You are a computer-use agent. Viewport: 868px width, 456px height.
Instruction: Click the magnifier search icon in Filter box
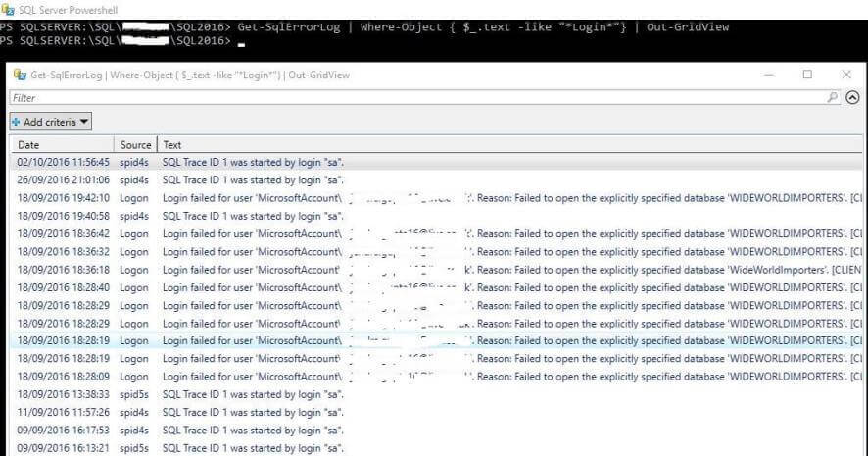[832, 97]
